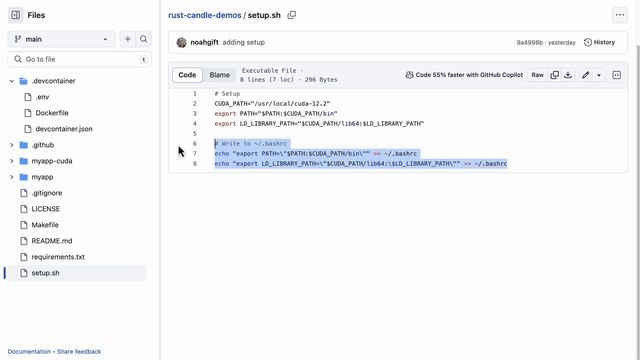Select the myapp-cuda folder
Viewport: 640px width, 360px height.
pos(52,161)
